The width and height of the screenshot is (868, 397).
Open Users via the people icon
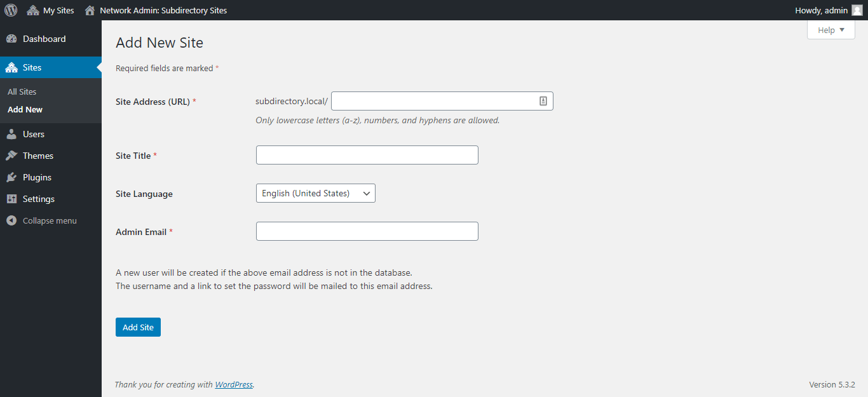11,133
